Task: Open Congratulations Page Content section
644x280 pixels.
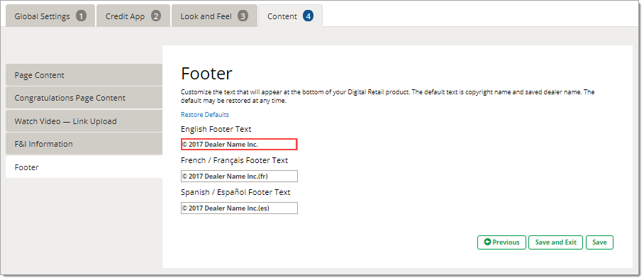Action: pos(84,98)
